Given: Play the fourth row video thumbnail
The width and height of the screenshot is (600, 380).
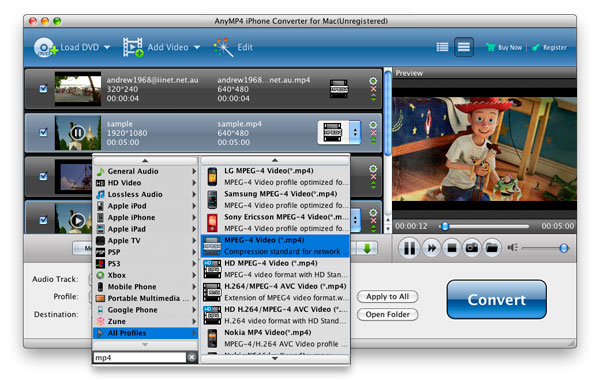Looking at the screenshot, I should tap(78, 220).
